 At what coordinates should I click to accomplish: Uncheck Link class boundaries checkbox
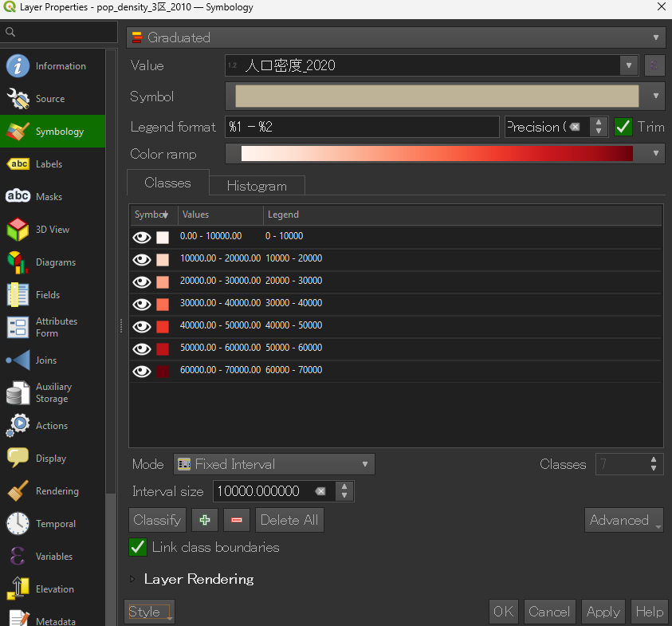point(138,547)
